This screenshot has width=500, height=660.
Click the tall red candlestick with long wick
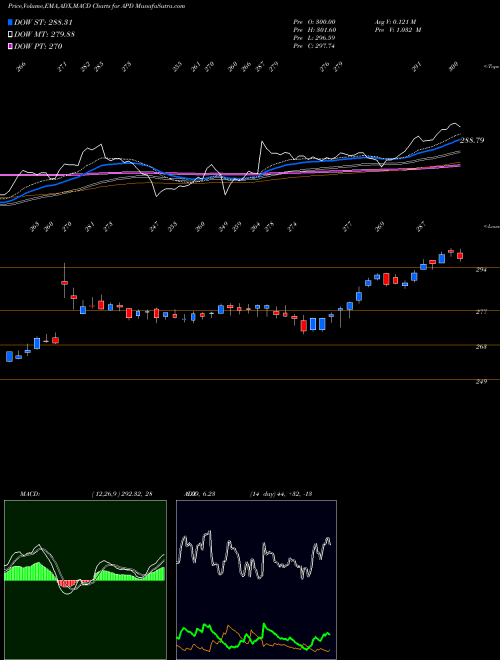click(x=64, y=281)
